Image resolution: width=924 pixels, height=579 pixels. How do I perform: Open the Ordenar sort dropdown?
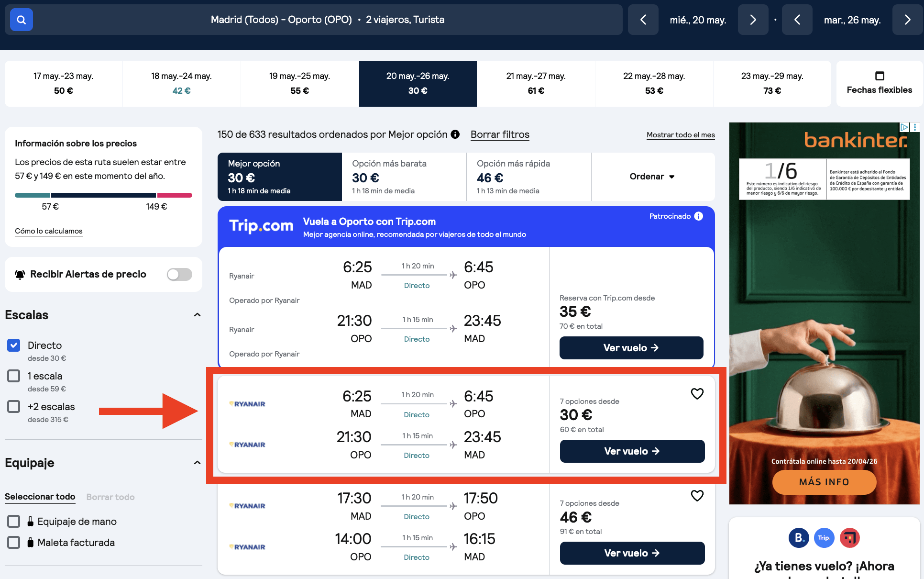point(653,177)
